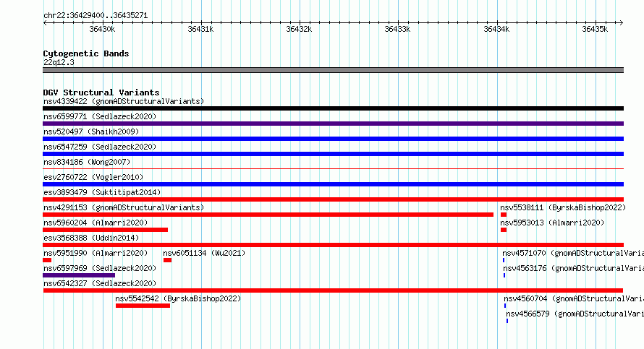The height and width of the screenshot is (349, 644).
Task: Click the red esv3893479 variant bar
Action: coord(333,199)
